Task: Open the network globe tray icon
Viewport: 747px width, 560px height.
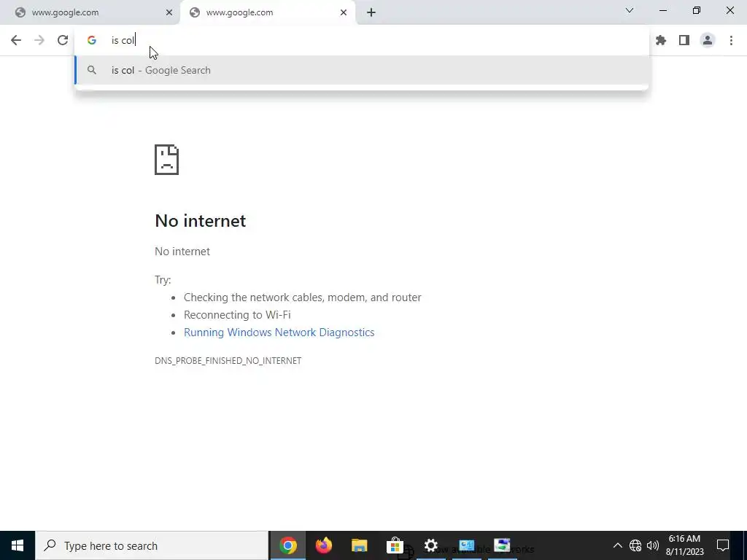Action: (635, 545)
